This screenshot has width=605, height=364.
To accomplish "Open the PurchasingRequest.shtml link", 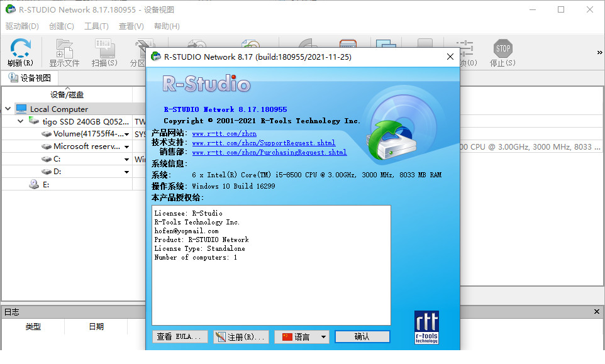I will (269, 152).
